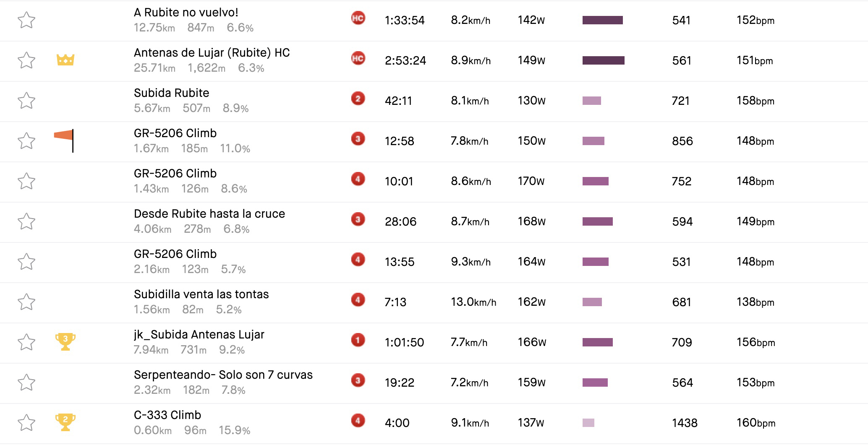Click the second-place trophy on C-333 Climb
This screenshot has width=868, height=445.
click(x=65, y=422)
